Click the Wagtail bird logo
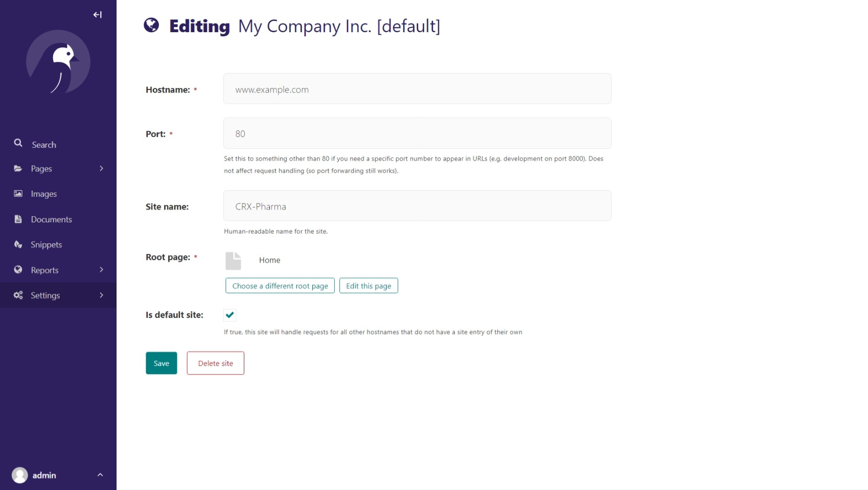This screenshot has width=868, height=490. click(x=58, y=62)
